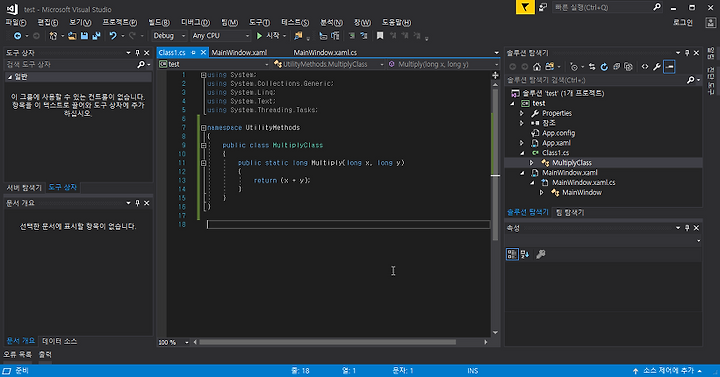Open the Debug configuration dropdown
Image resolution: width=720 pixels, height=377 pixels.
point(169,36)
